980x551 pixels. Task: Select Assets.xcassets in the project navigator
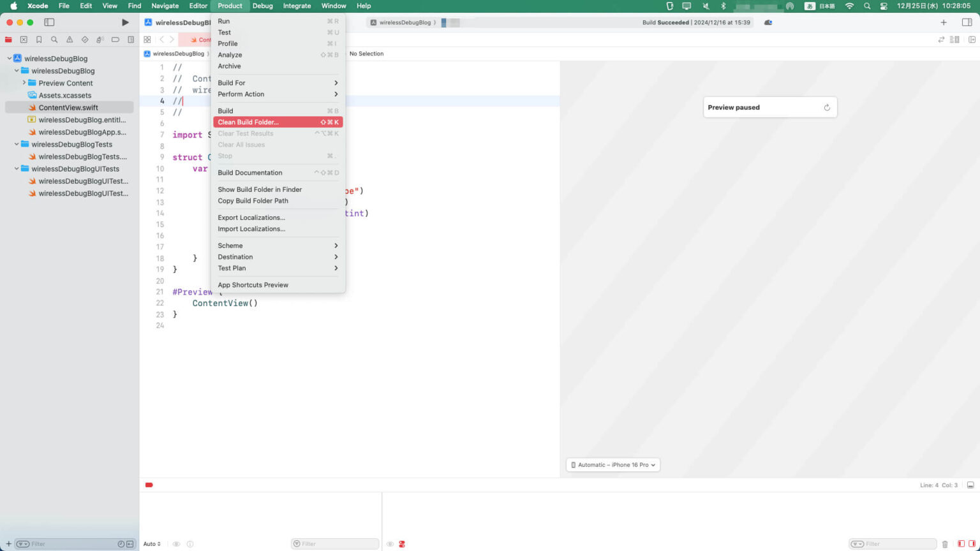(x=64, y=96)
